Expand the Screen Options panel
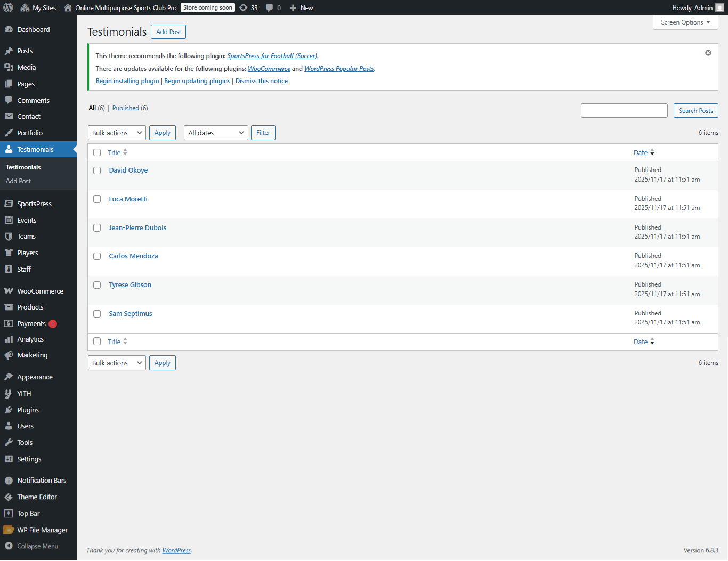The image size is (728, 561). click(x=685, y=22)
